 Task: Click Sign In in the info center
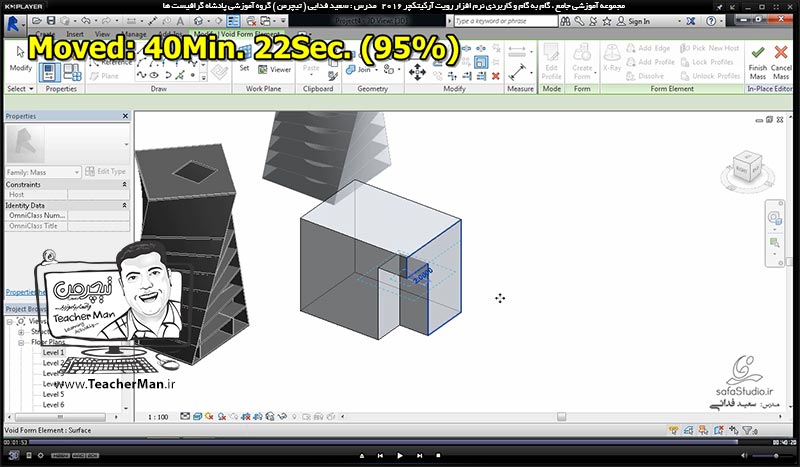click(633, 21)
